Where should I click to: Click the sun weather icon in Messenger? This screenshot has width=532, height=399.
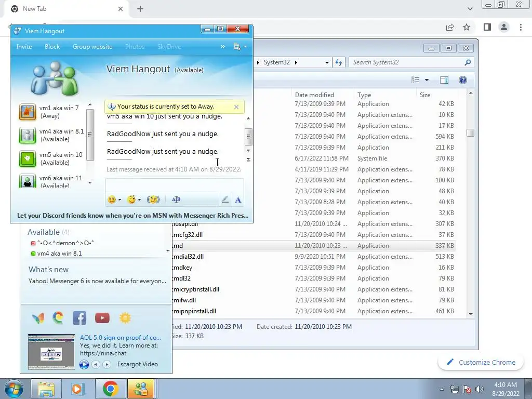pyautogui.click(x=125, y=318)
